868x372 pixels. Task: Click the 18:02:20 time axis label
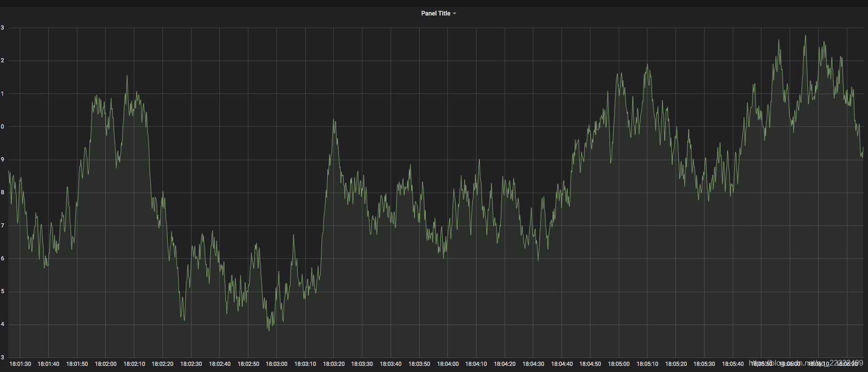click(162, 364)
